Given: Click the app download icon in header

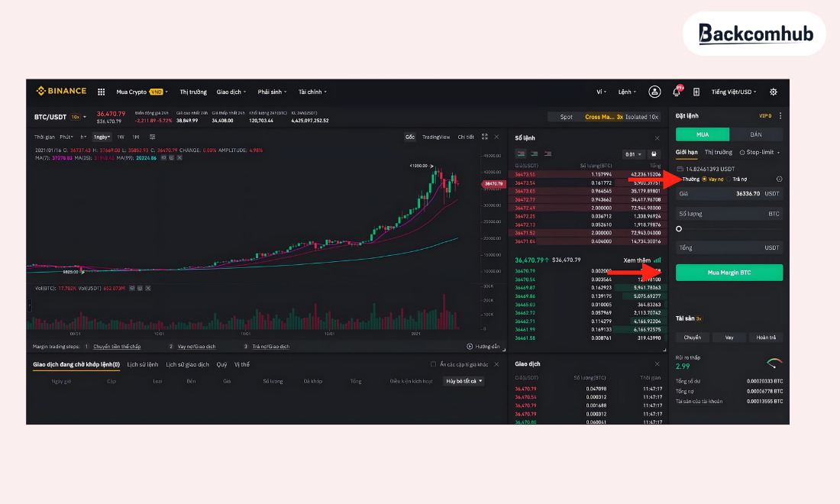Looking at the screenshot, I should (696, 92).
